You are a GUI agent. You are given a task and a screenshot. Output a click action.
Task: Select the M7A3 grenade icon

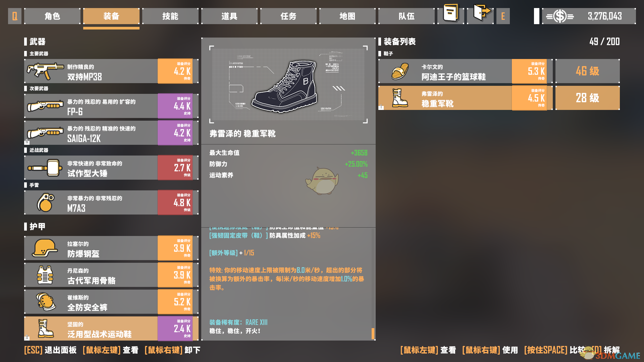tap(45, 202)
